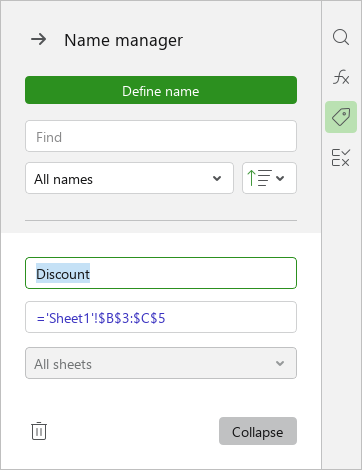This screenshot has width=362, height=470.
Task: Open the search sidebar panel icon
Action: coord(341,37)
